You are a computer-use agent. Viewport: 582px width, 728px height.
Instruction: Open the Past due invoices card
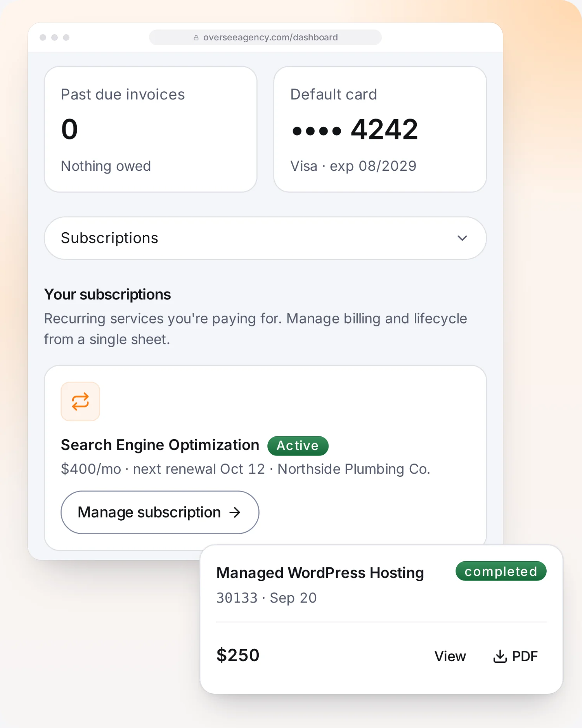tap(151, 129)
